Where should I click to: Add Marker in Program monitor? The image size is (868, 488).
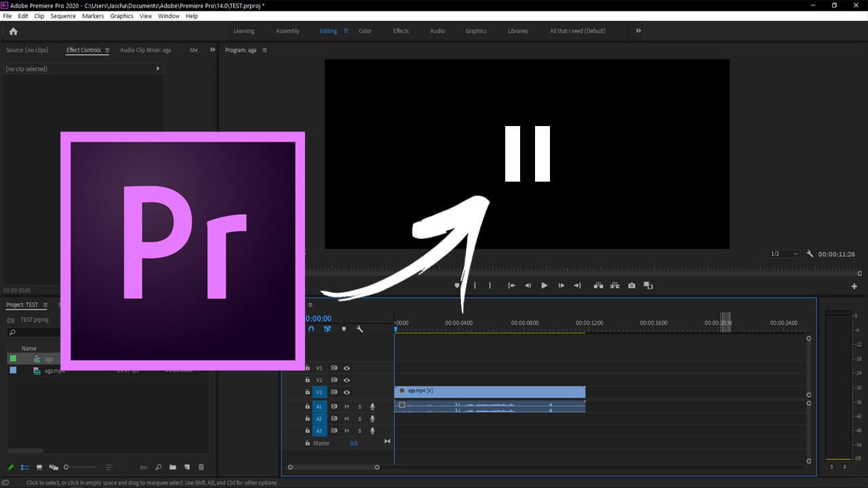tap(458, 286)
